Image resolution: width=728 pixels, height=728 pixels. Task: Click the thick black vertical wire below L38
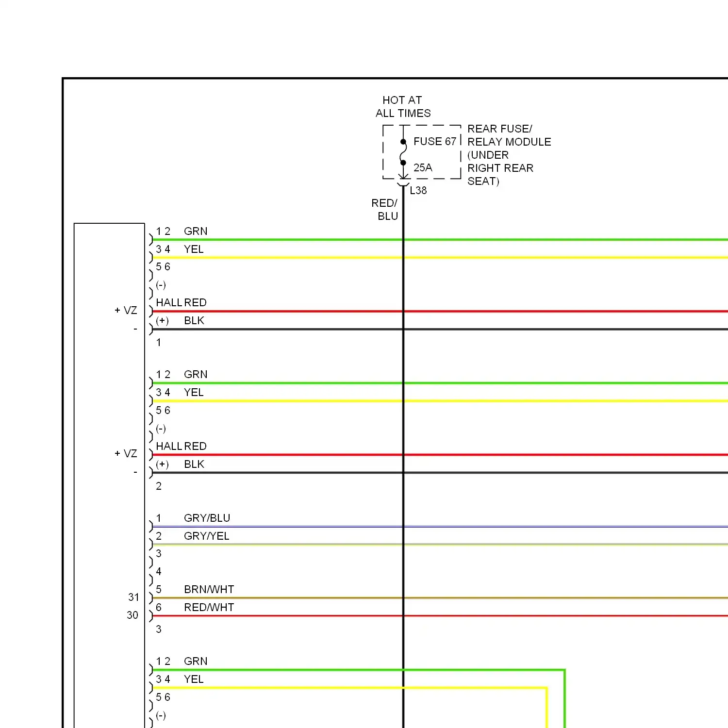pos(403,456)
